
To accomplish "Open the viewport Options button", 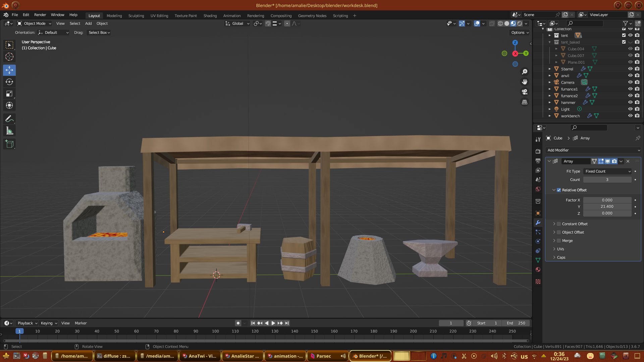I will [x=520, y=33].
